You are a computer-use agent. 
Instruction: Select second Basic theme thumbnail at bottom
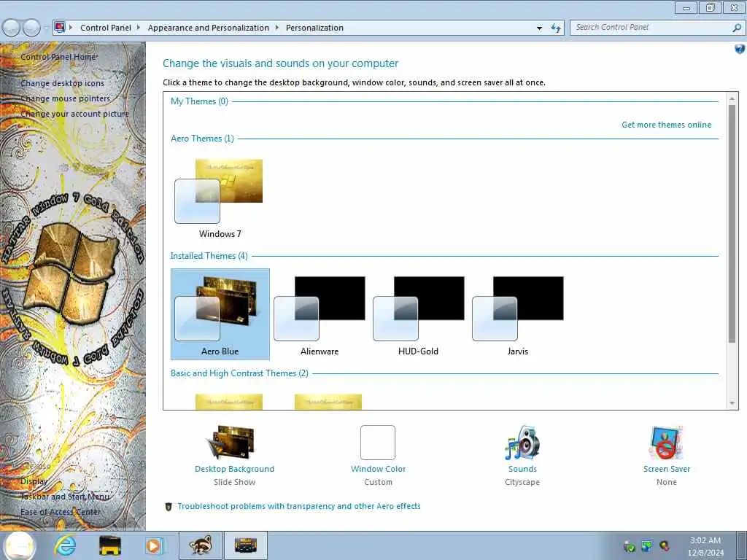pos(328,402)
